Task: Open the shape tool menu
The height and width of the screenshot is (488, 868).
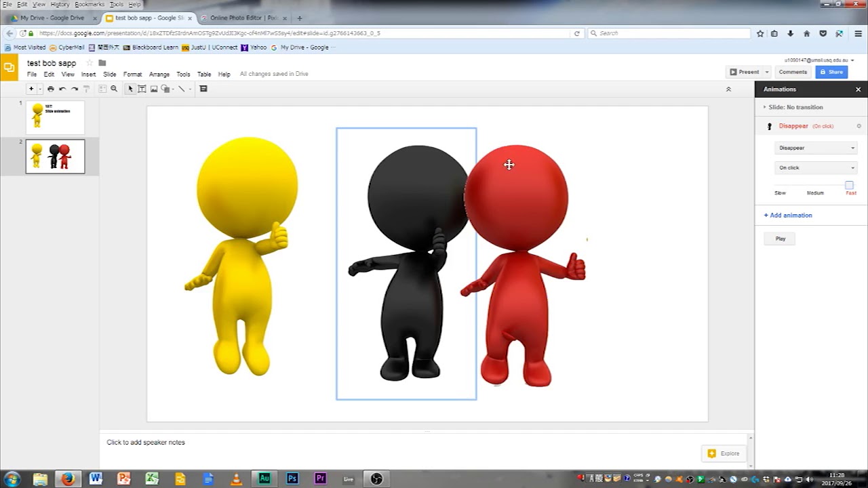Action: point(166,89)
